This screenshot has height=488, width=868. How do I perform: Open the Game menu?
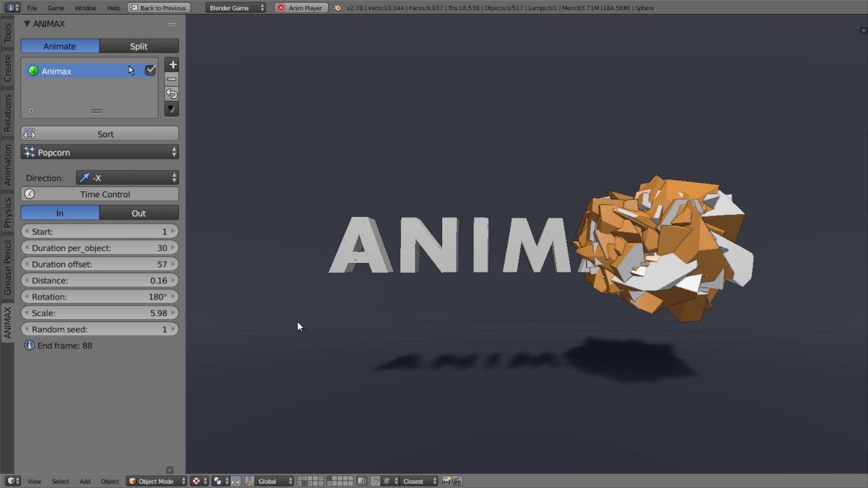pos(56,8)
